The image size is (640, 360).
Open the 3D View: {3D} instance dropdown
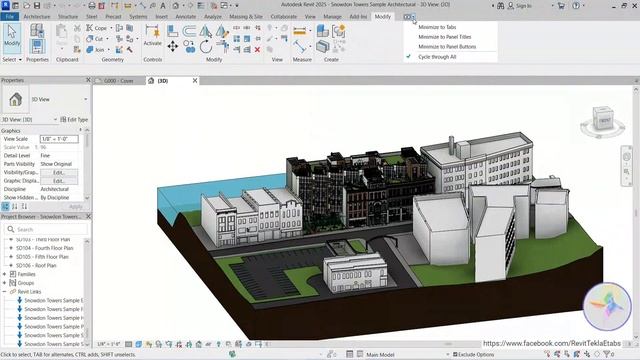click(x=55, y=120)
